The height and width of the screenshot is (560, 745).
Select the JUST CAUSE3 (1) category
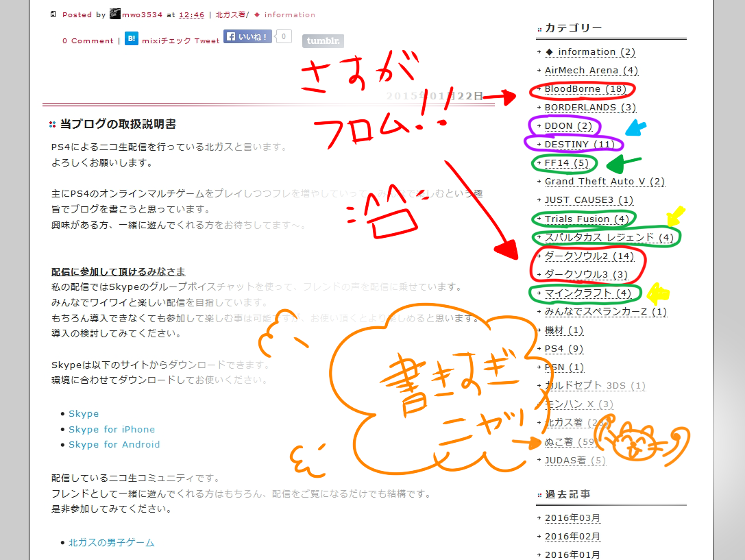point(589,200)
